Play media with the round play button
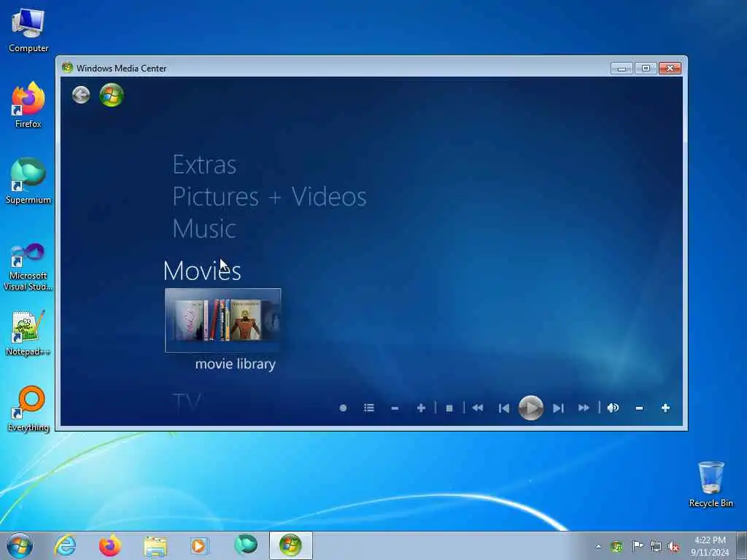This screenshot has width=747, height=560. click(x=531, y=408)
